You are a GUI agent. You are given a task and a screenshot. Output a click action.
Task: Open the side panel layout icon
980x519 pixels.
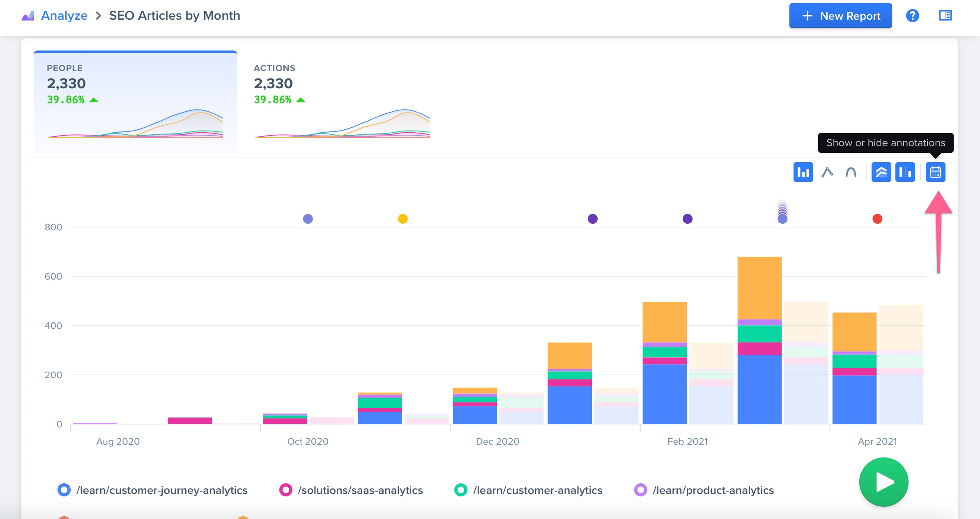(945, 16)
